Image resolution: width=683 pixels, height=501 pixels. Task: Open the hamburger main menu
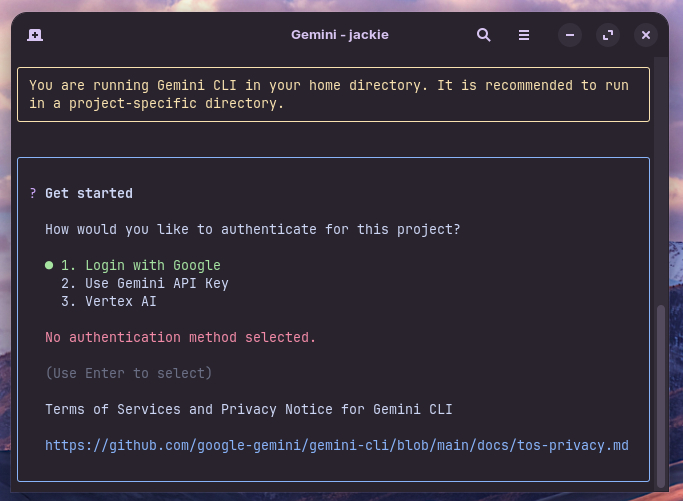coord(524,35)
